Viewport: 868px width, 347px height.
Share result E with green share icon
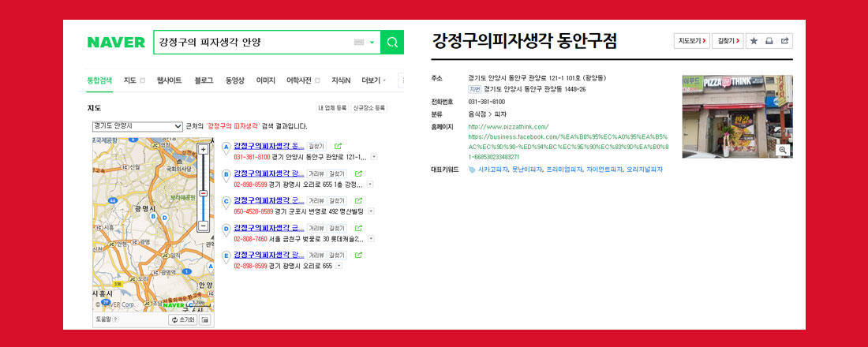pyautogui.click(x=359, y=255)
